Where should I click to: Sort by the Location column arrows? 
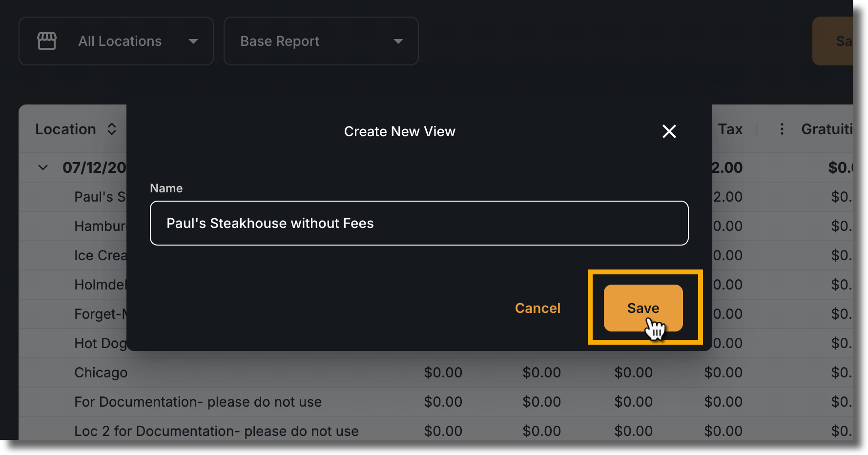112,129
